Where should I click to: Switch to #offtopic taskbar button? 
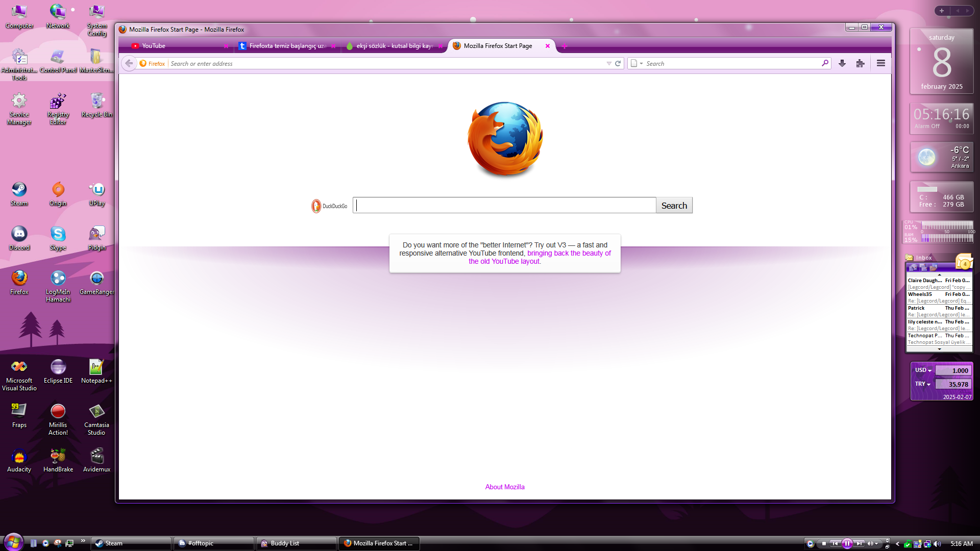click(x=214, y=543)
